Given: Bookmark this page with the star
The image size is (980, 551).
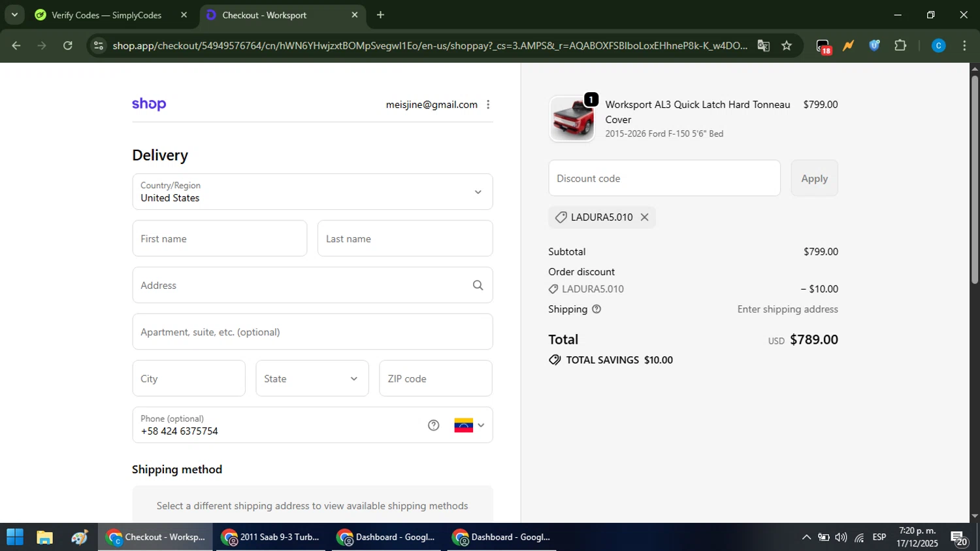Looking at the screenshot, I should tap(787, 46).
